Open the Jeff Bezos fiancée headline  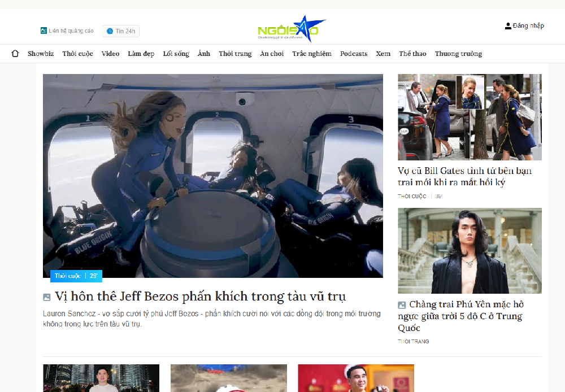click(200, 297)
